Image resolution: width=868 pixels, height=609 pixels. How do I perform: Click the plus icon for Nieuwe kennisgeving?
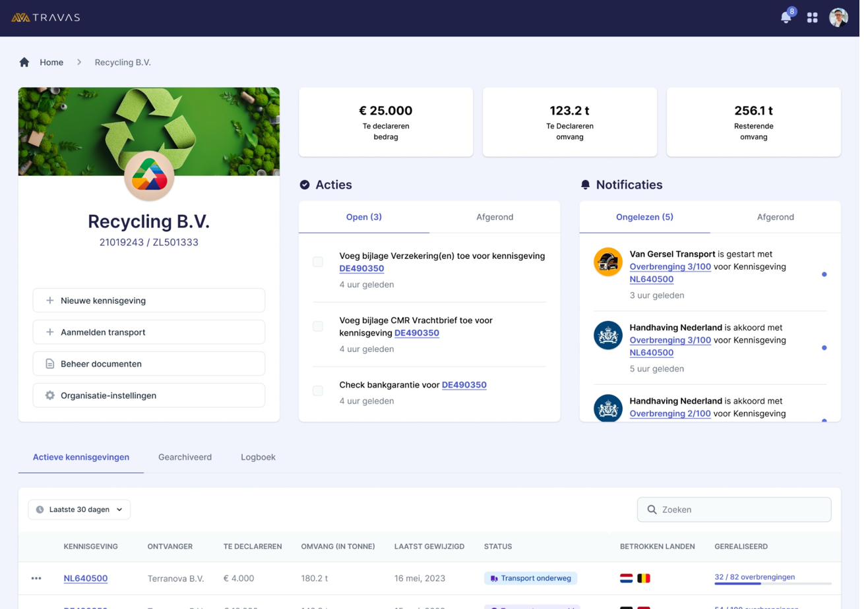(x=50, y=303)
